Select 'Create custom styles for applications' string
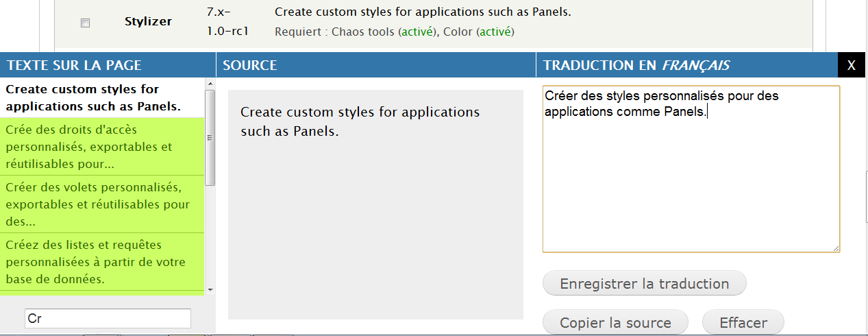 point(101,97)
